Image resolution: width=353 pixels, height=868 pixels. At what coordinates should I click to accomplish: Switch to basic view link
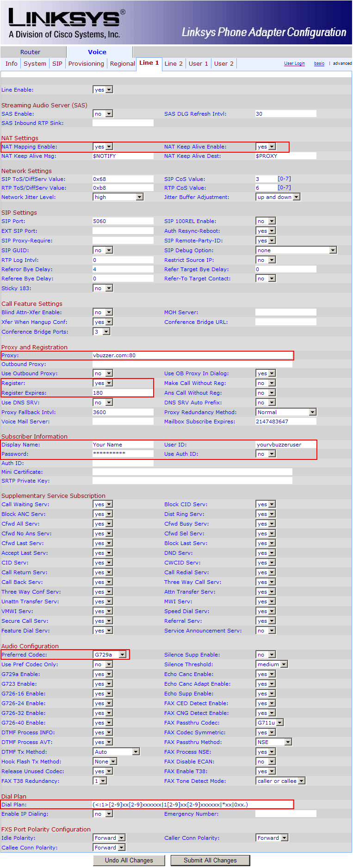tap(319, 63)
